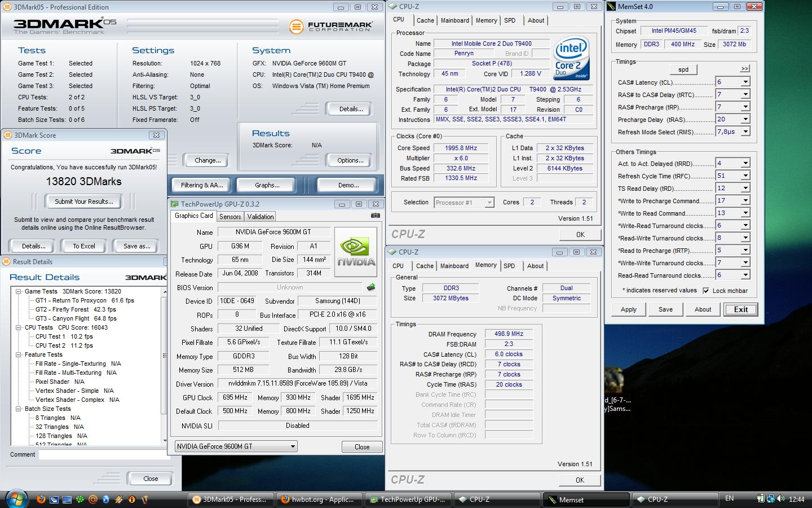The image size is (812, 508).
Task: Open the Windows Start menu orb
Action: point(16,499)
